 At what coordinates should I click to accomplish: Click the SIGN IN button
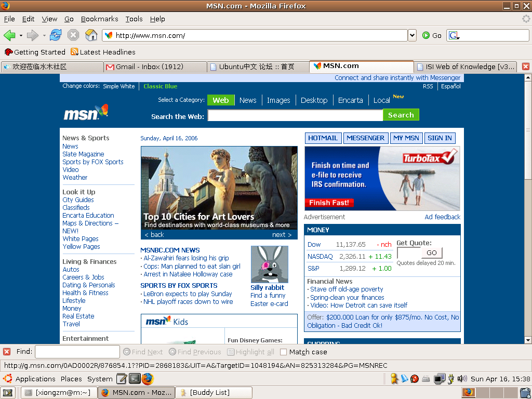point(440,138)
